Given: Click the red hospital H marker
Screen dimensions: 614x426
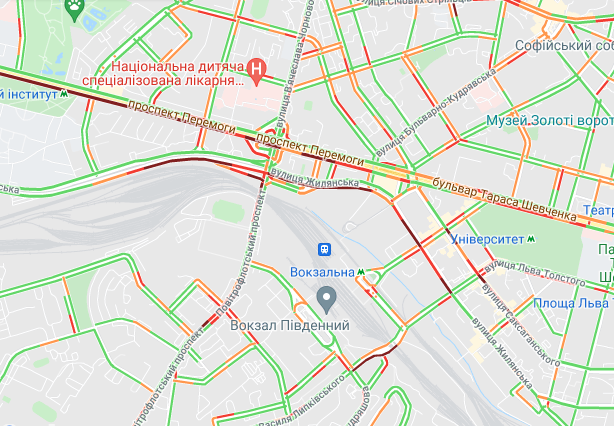Looking at the screenshot, I should pos(256,71).
